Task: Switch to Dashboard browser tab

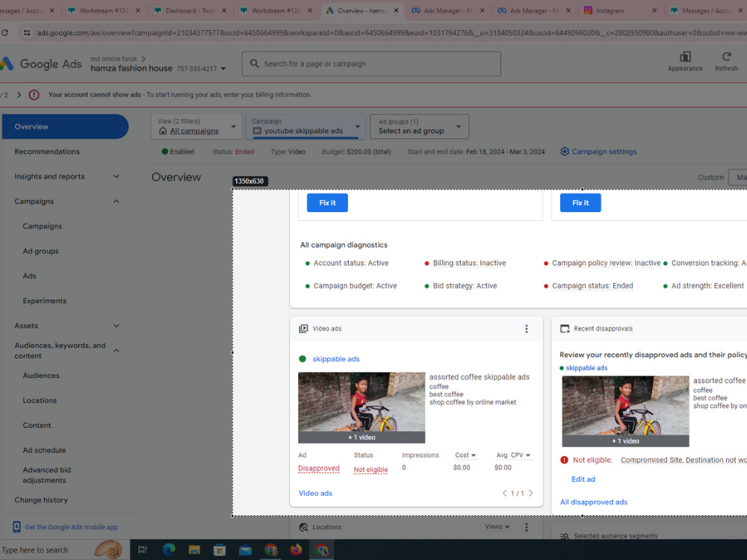Action: pos(189,10)
